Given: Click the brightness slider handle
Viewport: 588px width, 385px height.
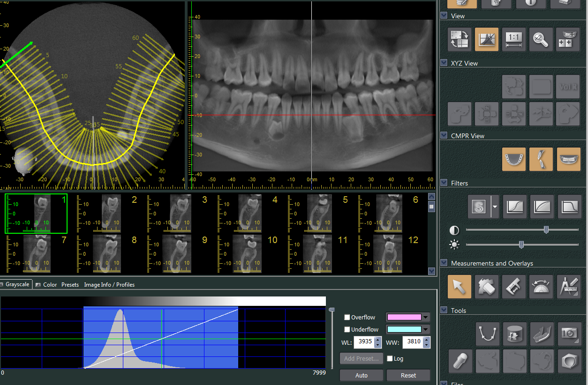Looking at the screenshot, I should [521, 244].
